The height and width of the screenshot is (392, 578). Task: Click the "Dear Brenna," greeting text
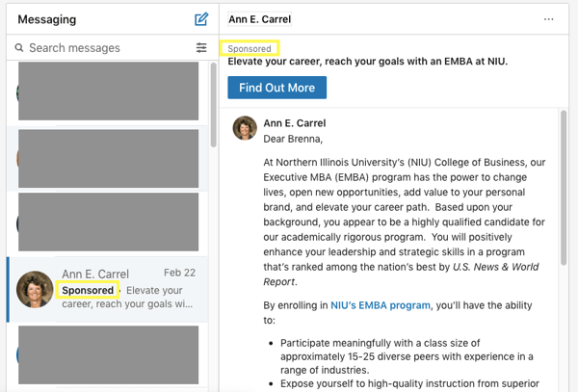(x=293, y=139)
